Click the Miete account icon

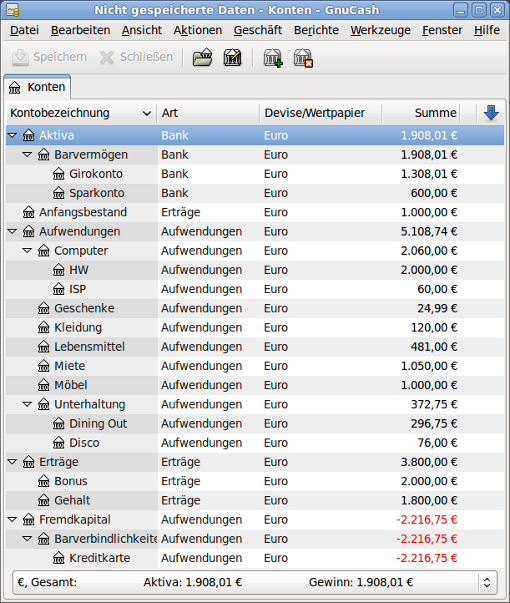[x=43, y=366]
